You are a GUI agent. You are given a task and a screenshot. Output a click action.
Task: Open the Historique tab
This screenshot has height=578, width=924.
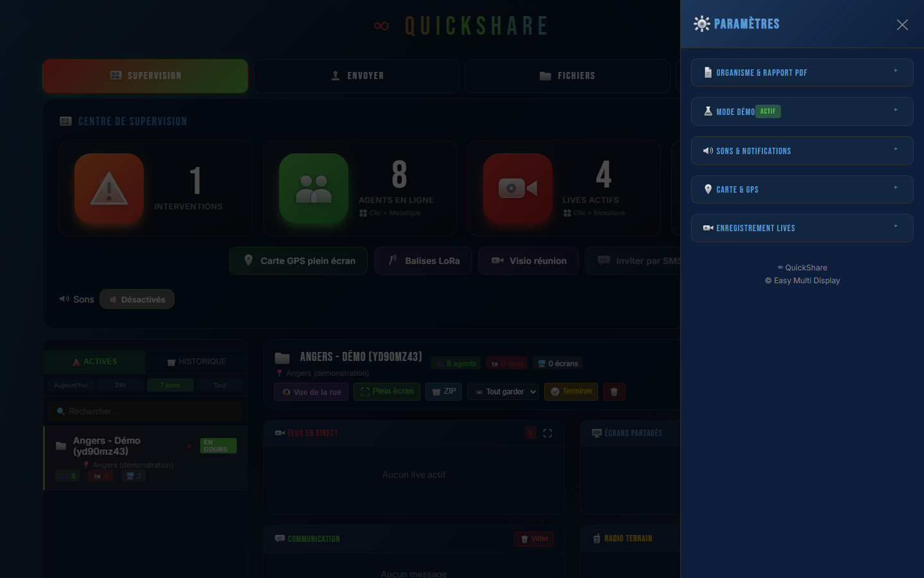coord(196,362)
